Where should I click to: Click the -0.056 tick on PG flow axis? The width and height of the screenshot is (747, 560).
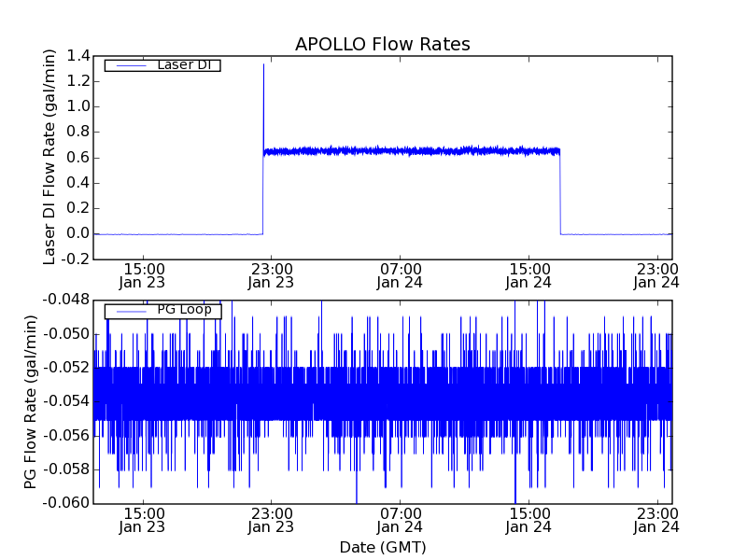pyautogui.click(x=66, y=435)
